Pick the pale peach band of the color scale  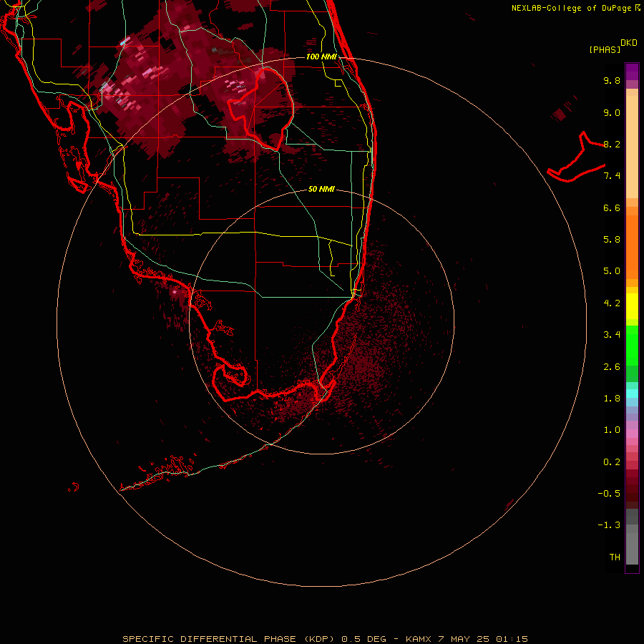(632, 147)
